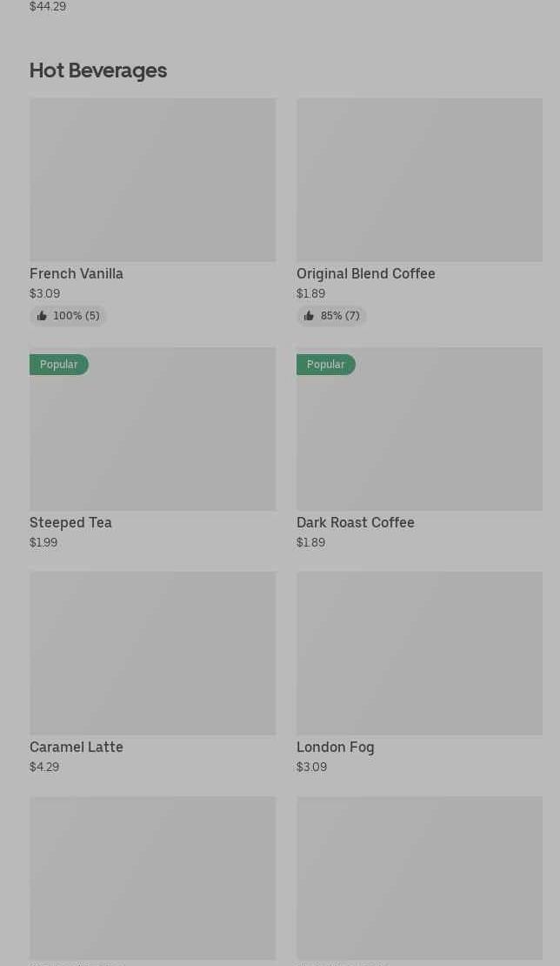Click the 100% (5) rating text
The image size is (560, 966).
[77, 316]
